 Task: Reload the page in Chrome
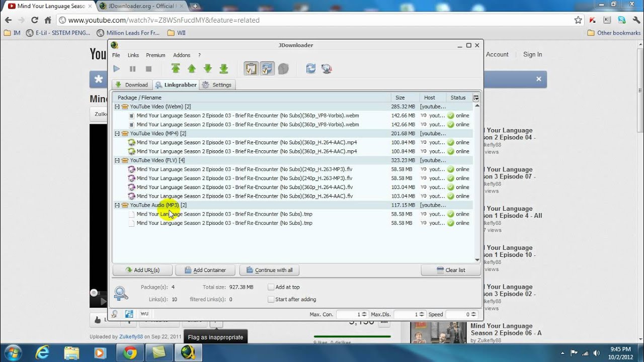coord(35,20)
